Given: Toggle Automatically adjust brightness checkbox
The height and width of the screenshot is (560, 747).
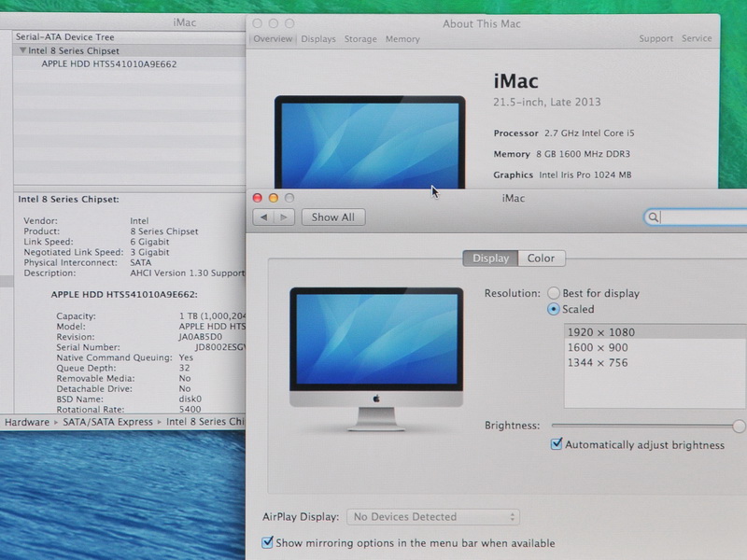Looking at the screenshot, I should [556, 444].
